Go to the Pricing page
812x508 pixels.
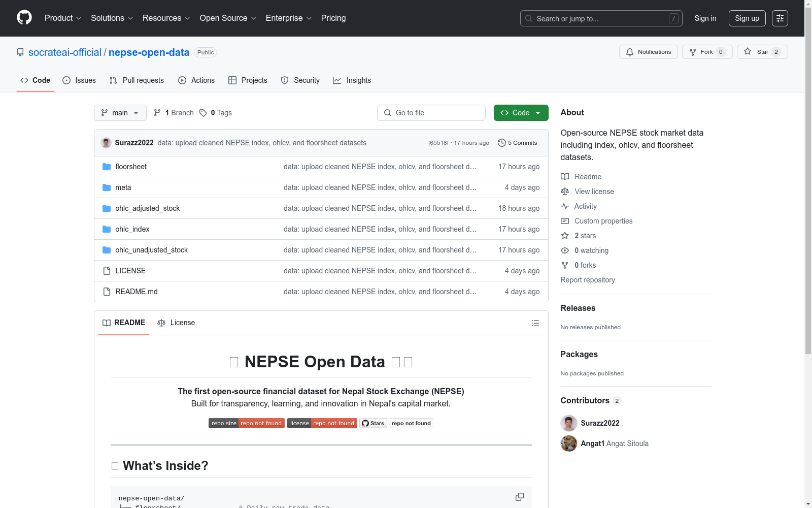[333, 18]
